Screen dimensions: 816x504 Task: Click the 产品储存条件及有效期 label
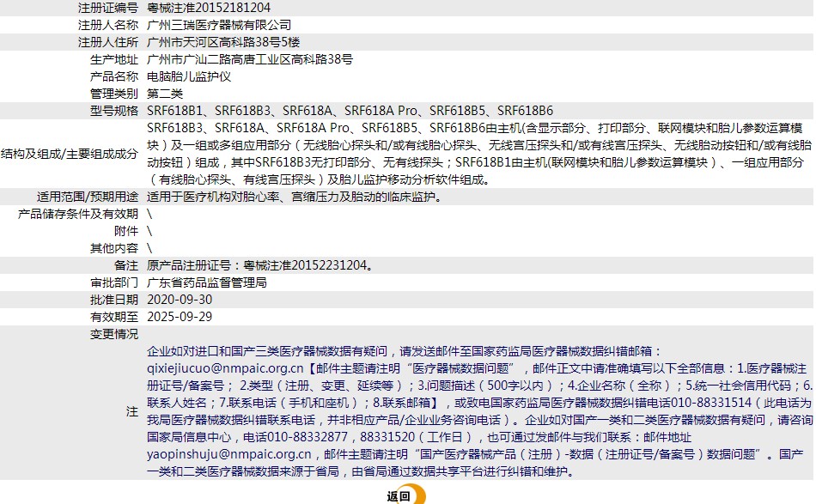pos(78,214)
